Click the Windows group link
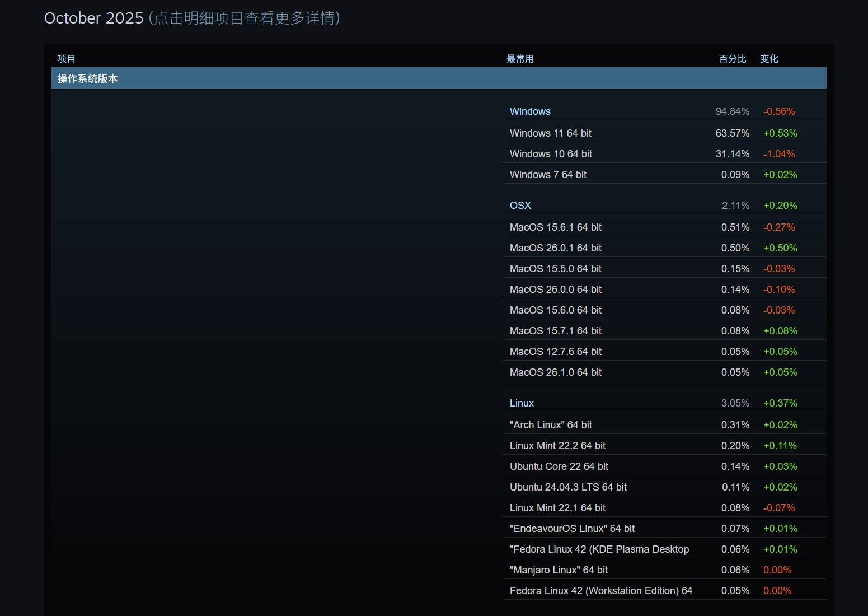 pyautogui.click(x=530, y=111)
